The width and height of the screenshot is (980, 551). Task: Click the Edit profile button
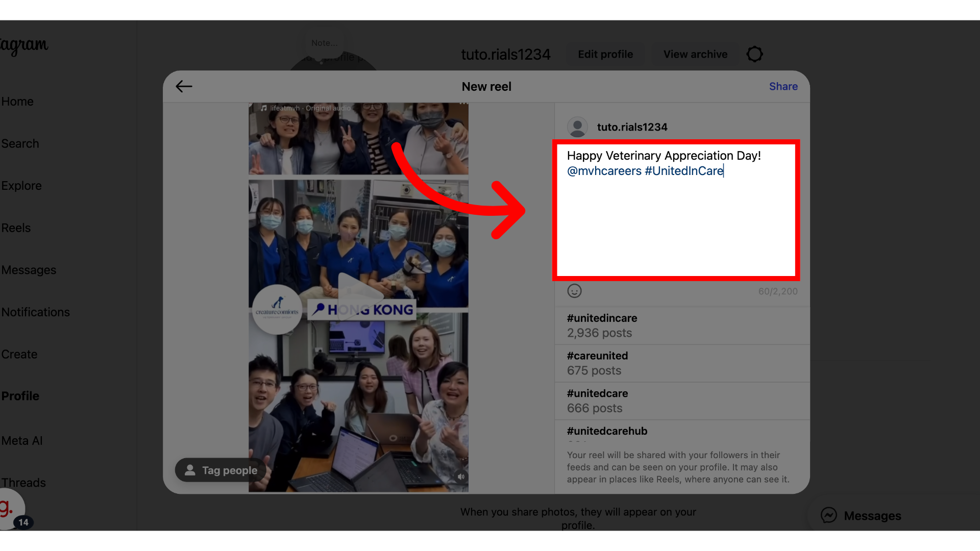click(x=605, y=54)
